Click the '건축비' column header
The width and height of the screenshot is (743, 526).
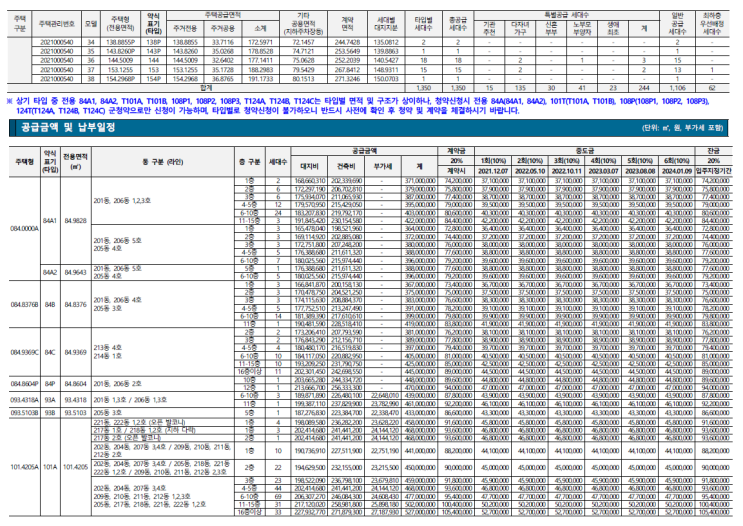(x=346, y=166)
